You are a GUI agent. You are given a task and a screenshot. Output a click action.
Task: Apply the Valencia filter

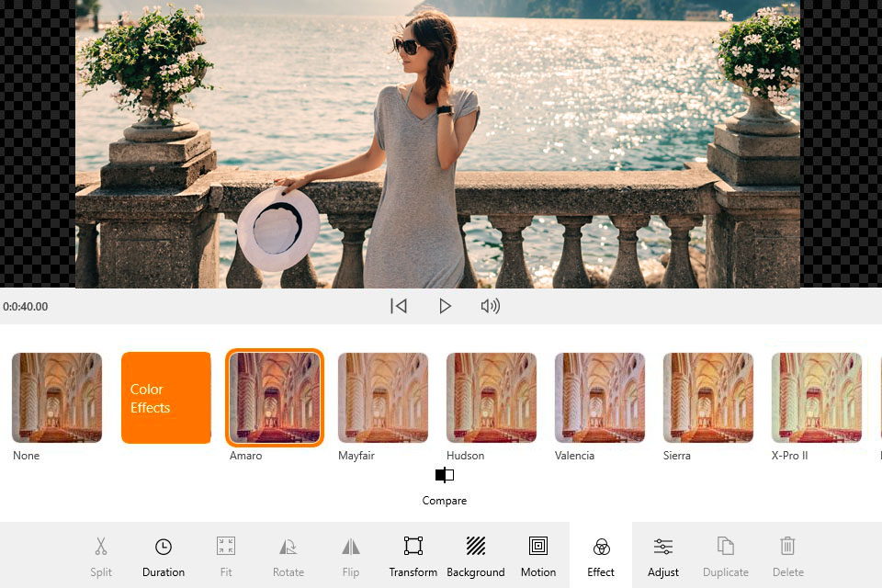pyautogui.click(x=600, y=397)
